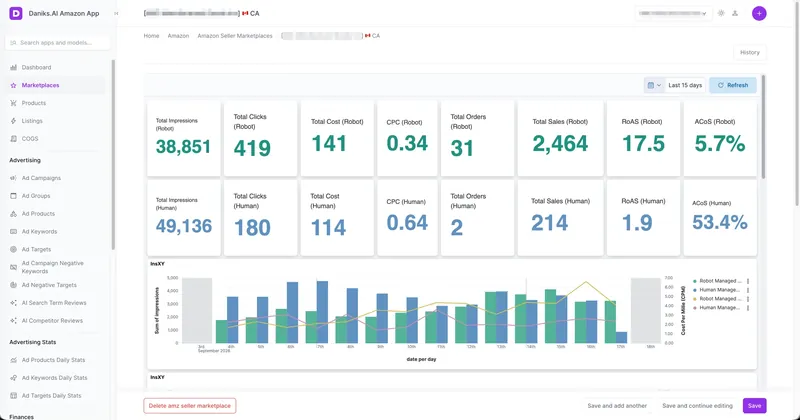Click the Dashboard bar-chart icon
The image size is (800, 420).
click(13, 67)
